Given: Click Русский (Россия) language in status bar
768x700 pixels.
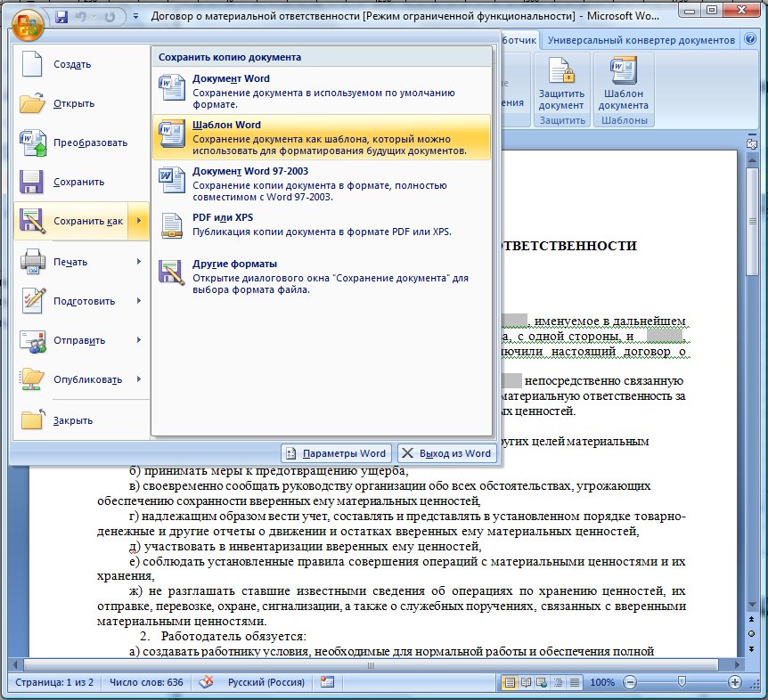Looking at the screenshot, I should click(266, 682).
